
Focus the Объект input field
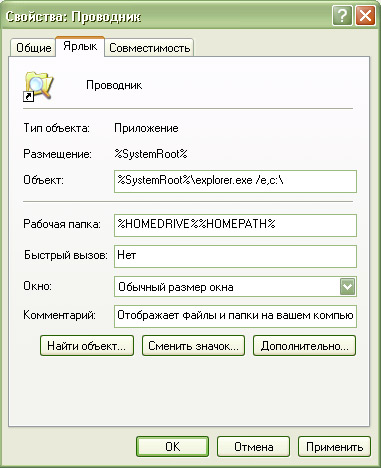coord(235,181)
